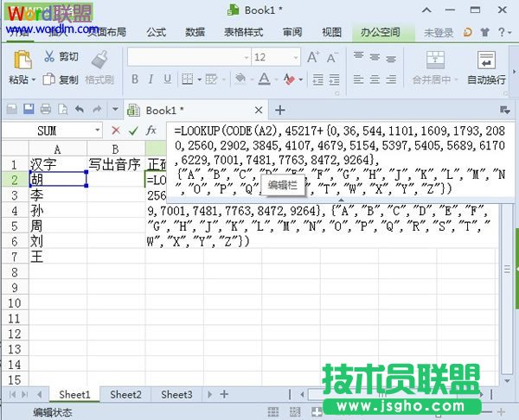Align cell text to top
Screen dimensions: 519x420
(358, 55)
